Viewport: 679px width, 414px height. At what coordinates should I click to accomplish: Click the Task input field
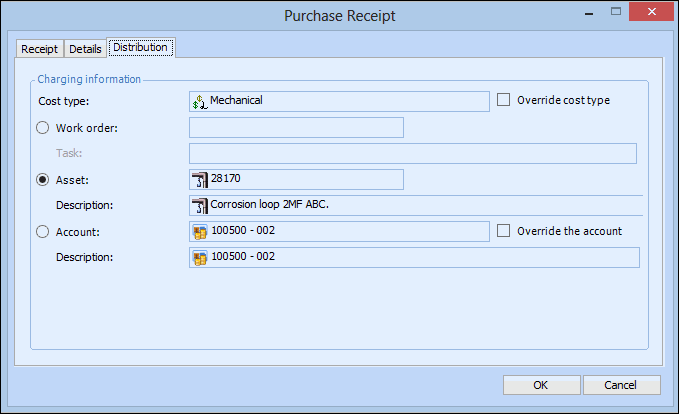pos(412,153)
